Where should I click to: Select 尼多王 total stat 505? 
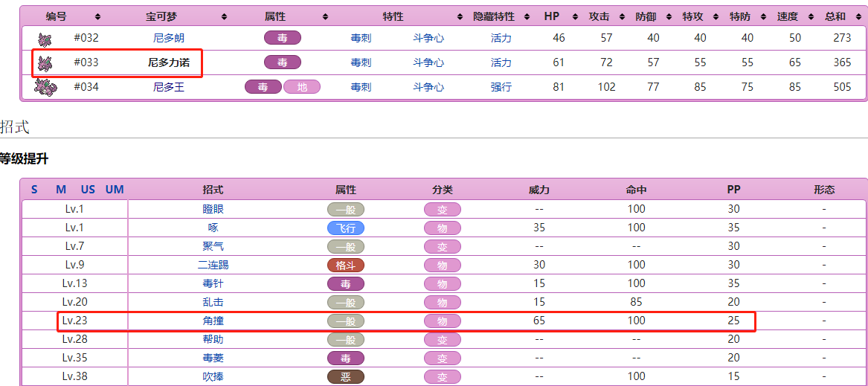[x=842, y=87]
